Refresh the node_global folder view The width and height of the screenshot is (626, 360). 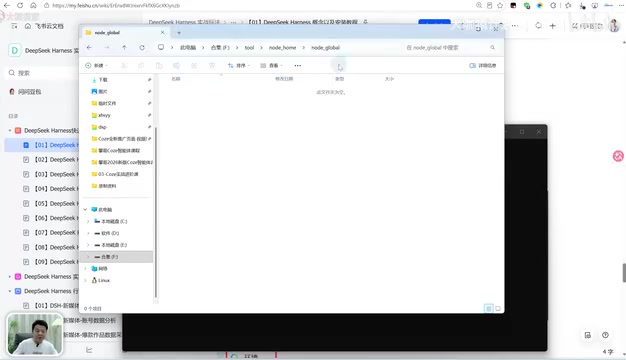tap(142, 47)
